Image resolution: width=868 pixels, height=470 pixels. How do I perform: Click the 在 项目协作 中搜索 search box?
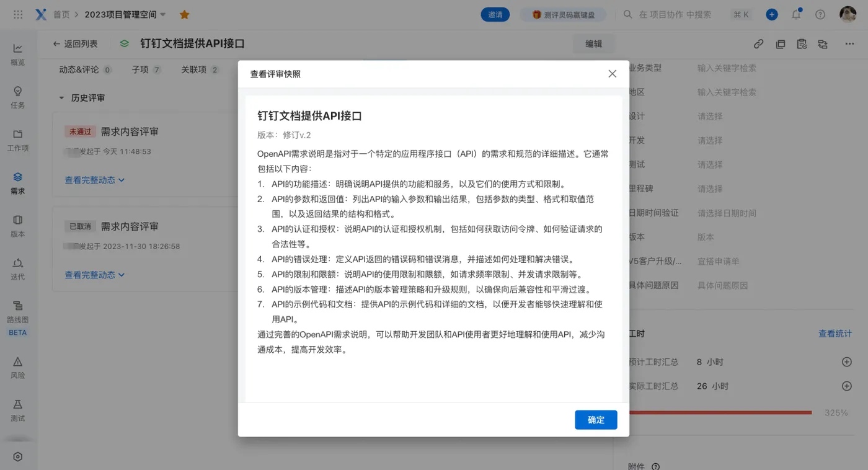(675, 14)
